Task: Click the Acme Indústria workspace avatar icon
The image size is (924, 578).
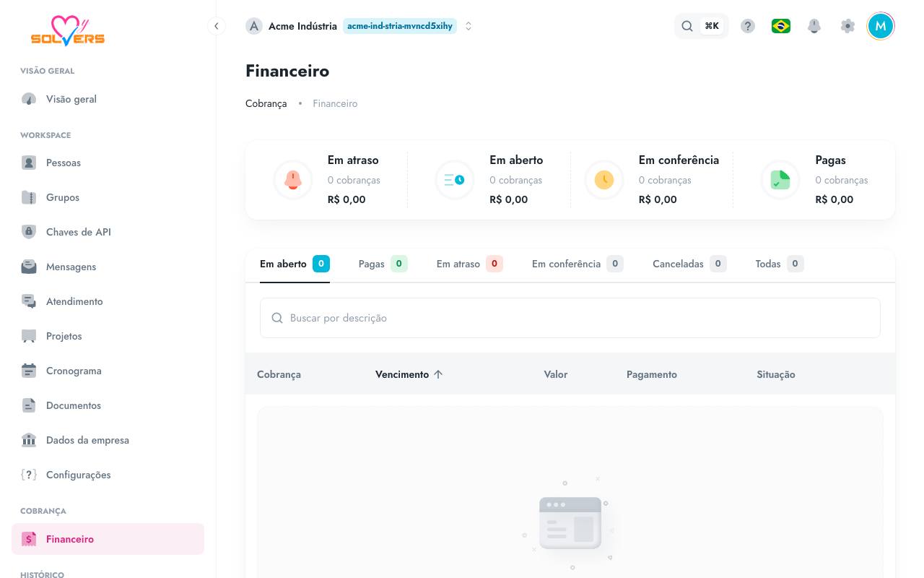Action: (x=254, y=26)
